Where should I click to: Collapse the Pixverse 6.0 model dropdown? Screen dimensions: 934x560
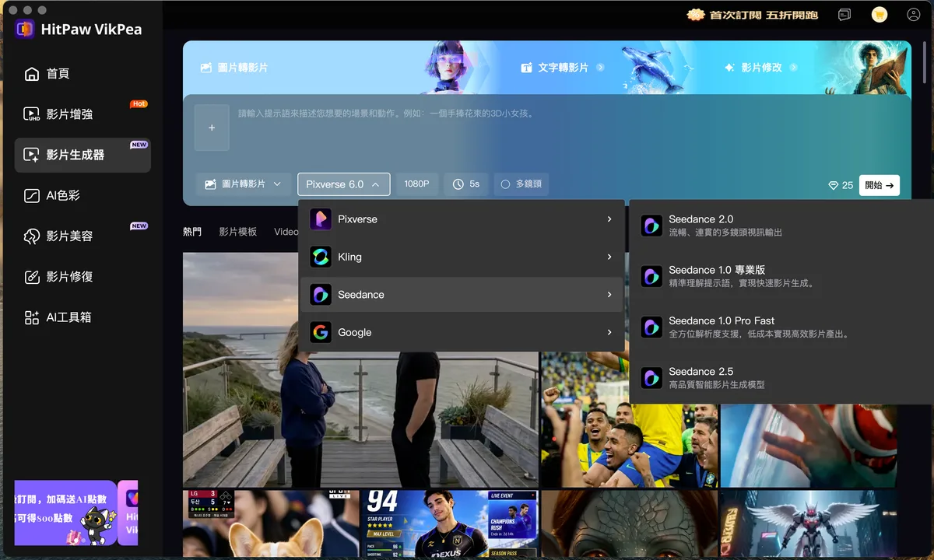[343, 184]
